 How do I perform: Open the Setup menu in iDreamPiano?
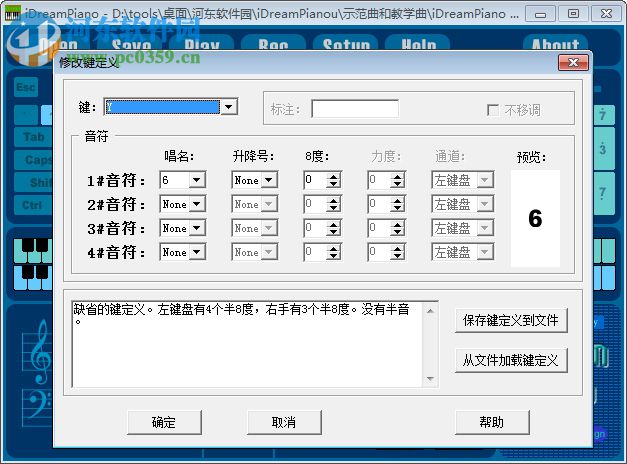coord(346,44)
